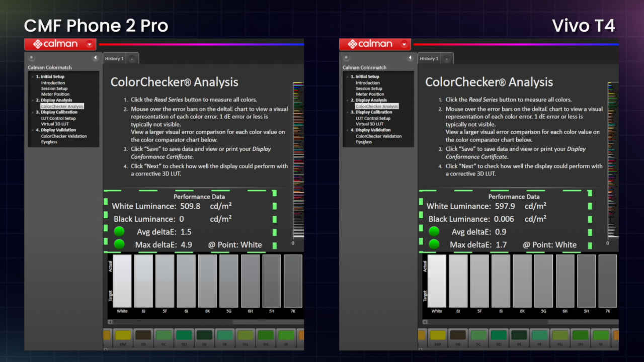This screenshot has width=644, height=362.
Task: Select 6J comparator swatch in CMF window
Action: [143, 281]
